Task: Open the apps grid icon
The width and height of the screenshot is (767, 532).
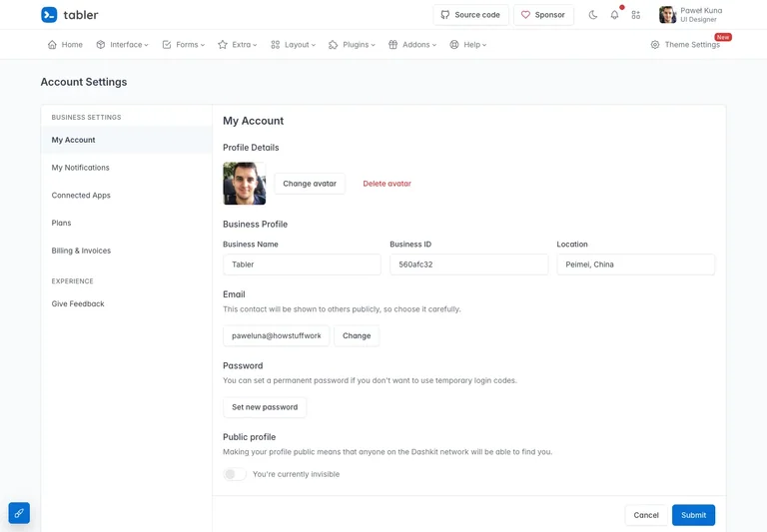Action: pyautogui.click(x=636, y=15)
